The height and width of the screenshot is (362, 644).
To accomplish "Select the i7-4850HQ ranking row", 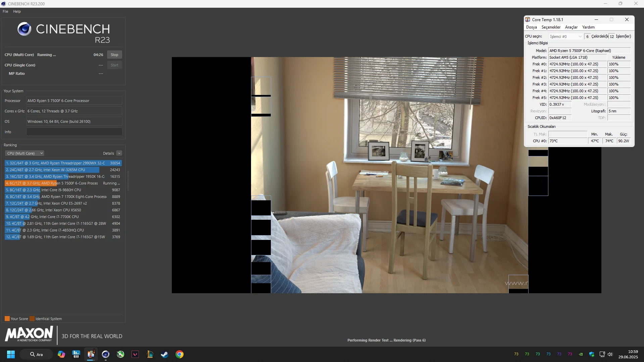I will tap(63, 230).
